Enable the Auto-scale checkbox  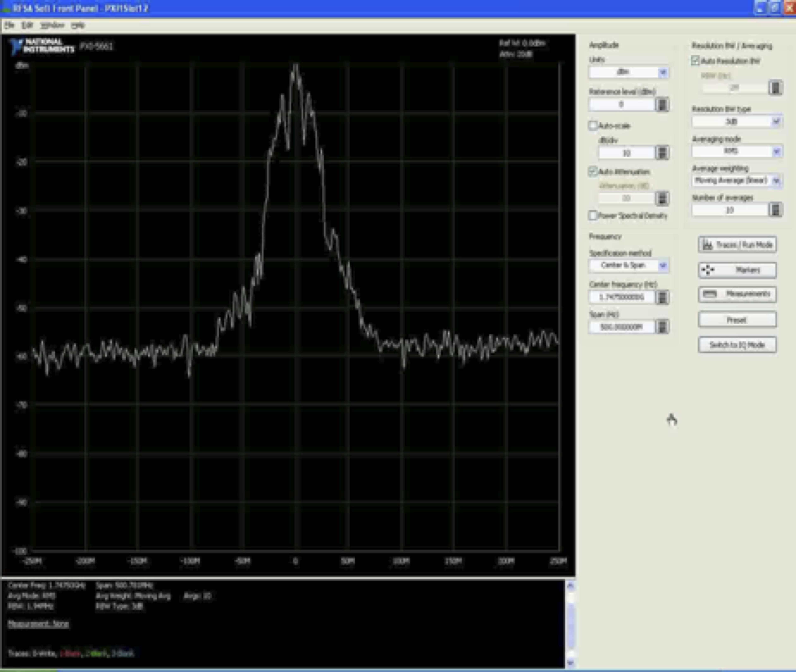coord(593,125)
